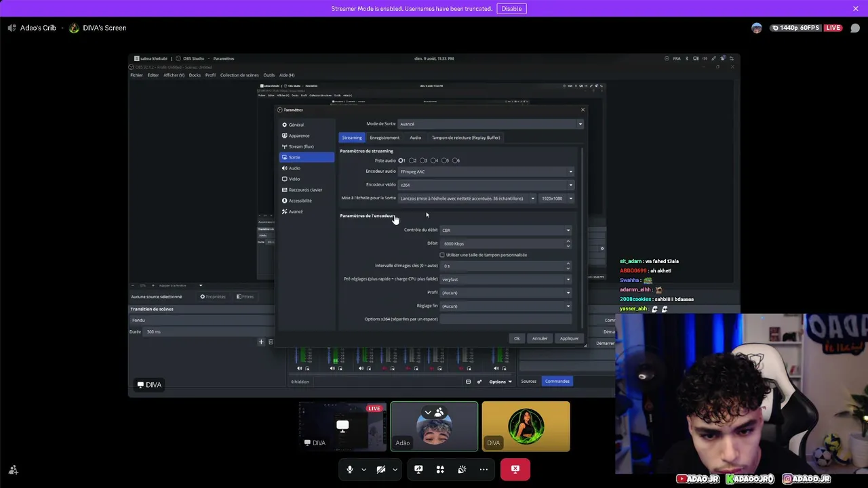Click the share screen icon in call controls

(x=418, y=469)
